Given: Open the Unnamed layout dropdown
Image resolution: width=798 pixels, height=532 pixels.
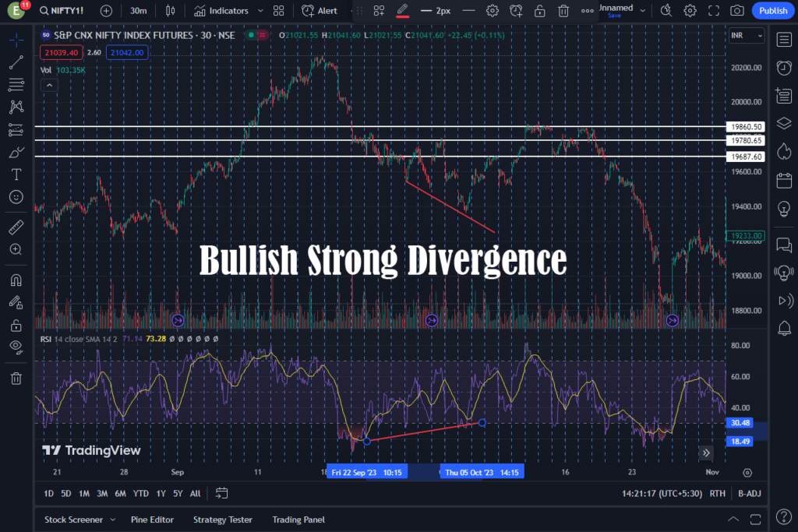Looking at the screenshot, I should point(643,10).
